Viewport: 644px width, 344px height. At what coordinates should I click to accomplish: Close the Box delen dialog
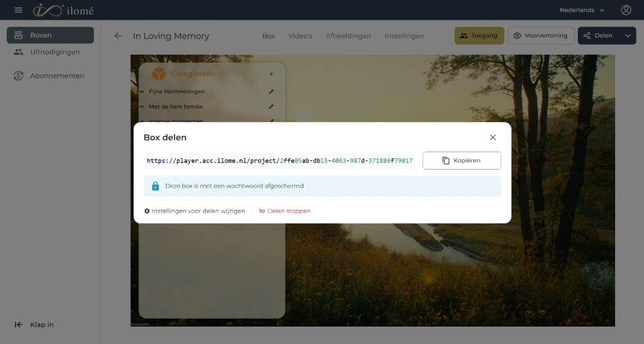tap(493, 138)
